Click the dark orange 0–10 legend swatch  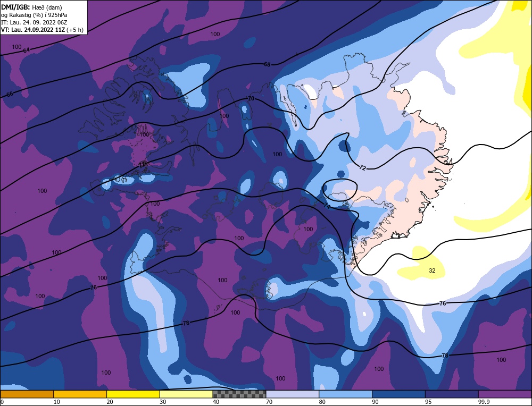(27, 394)
